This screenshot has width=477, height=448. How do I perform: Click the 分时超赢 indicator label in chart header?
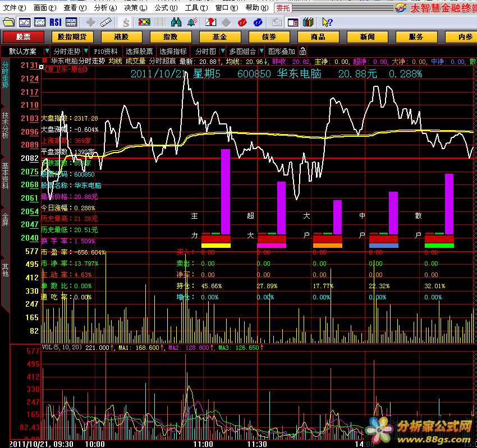click(x=162, y=61)
